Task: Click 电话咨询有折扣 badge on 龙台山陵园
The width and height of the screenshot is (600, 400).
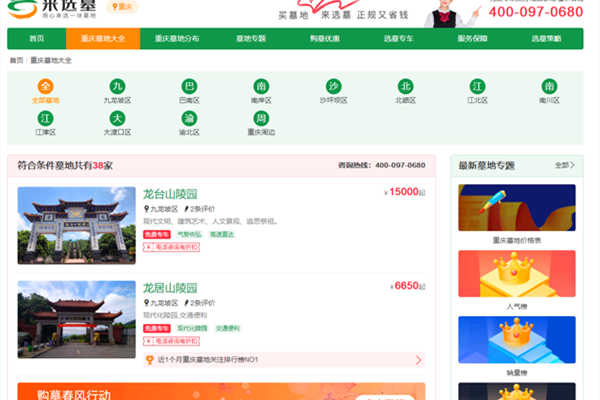Action: click(x=171, y=247)
